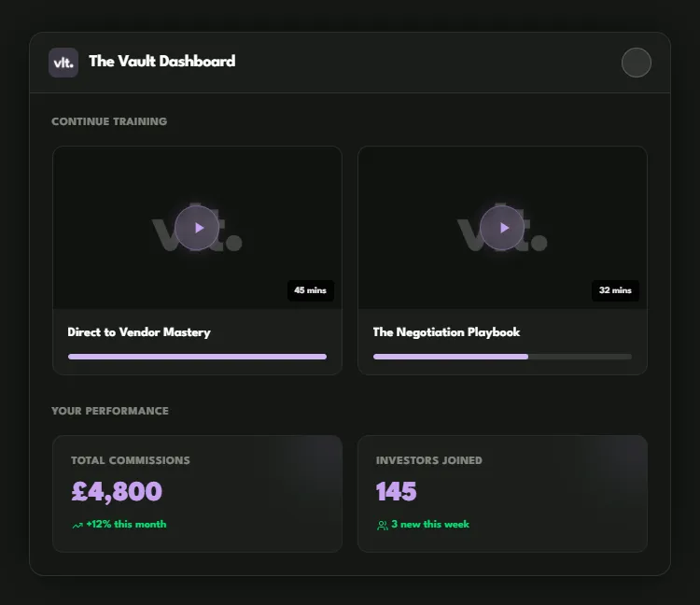Open the circular profile avatar
This screenshot has width=700, height=605.
tap(637, 63)
